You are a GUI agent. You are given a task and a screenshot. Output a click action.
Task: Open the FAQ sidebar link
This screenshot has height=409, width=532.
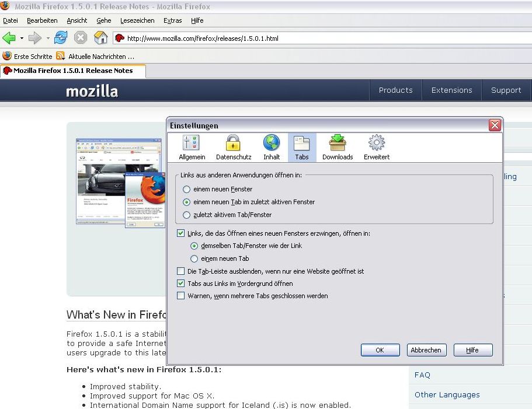(x=422, y=375)
